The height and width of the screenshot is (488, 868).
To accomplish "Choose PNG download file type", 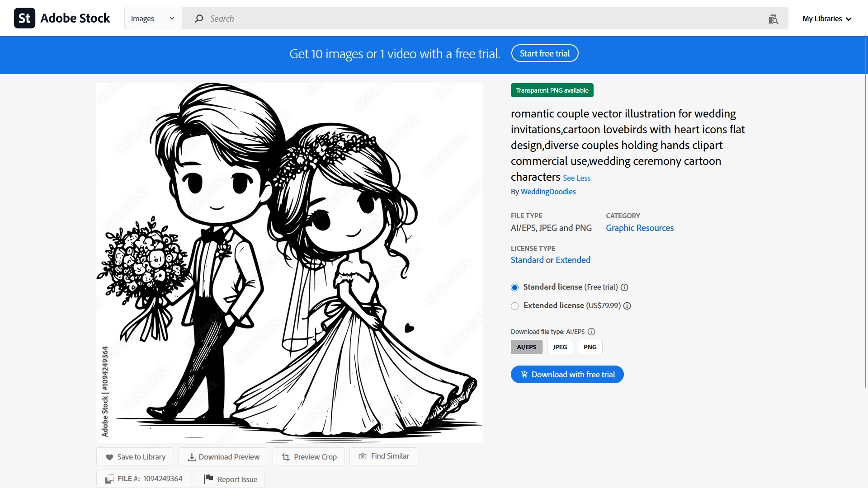I will [590, 347].
